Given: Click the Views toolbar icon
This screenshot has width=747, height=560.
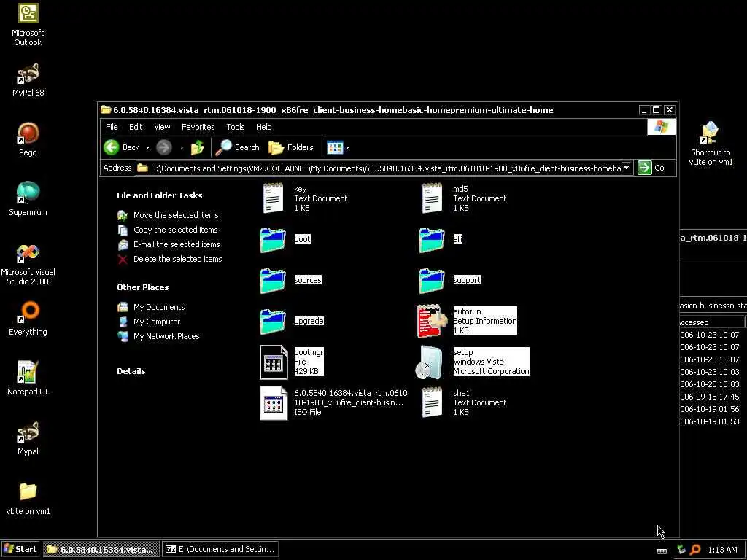Looking at the screenshot, I should [334, 147].
